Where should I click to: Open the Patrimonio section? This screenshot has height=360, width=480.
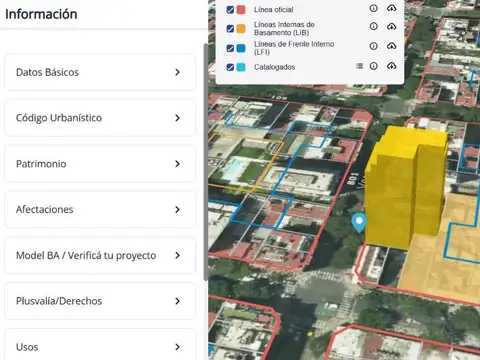[x=100, y=164]
